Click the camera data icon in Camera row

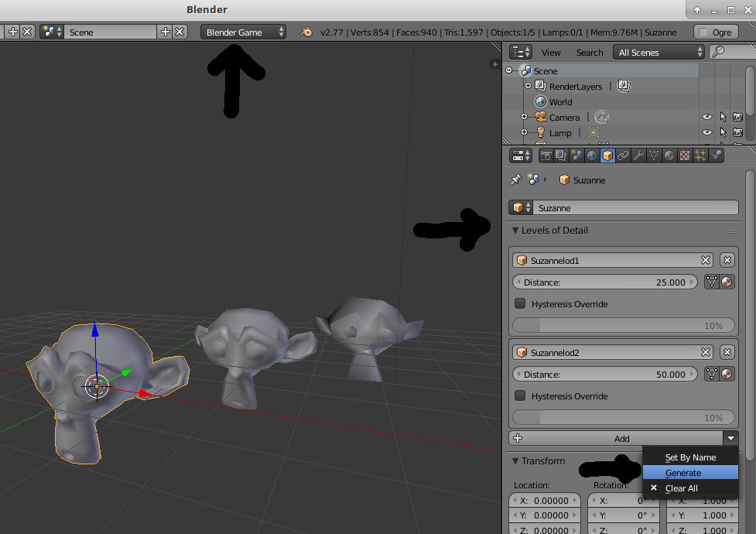coord(601,117)
